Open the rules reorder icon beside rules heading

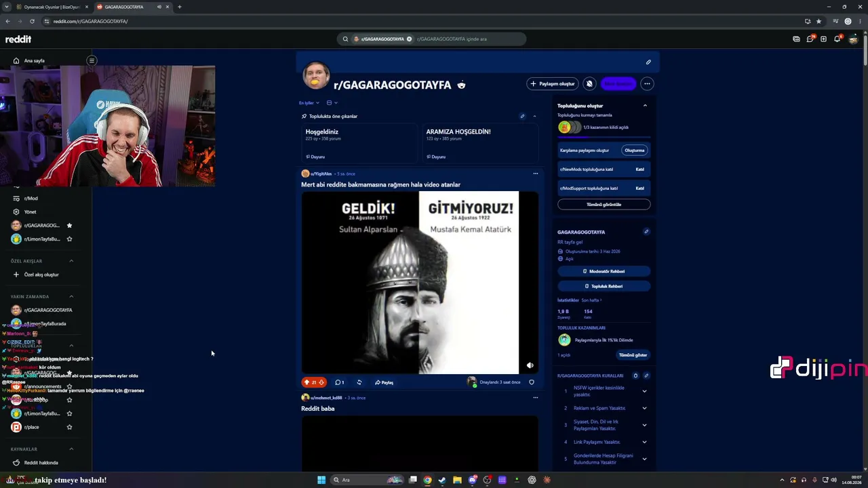click(635, 375)
